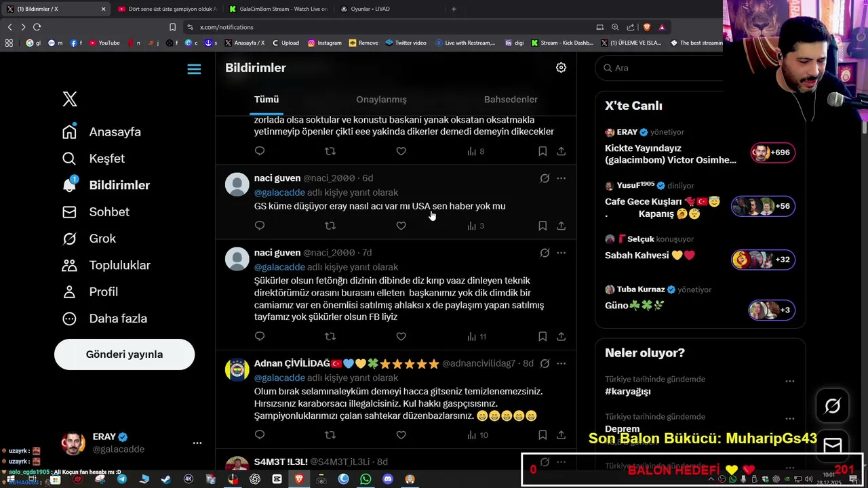Bookmark naci guven's GS küme tweet
Image resolution: width=868 pixels, height=488 pixels.
click(x=542, y=226)
